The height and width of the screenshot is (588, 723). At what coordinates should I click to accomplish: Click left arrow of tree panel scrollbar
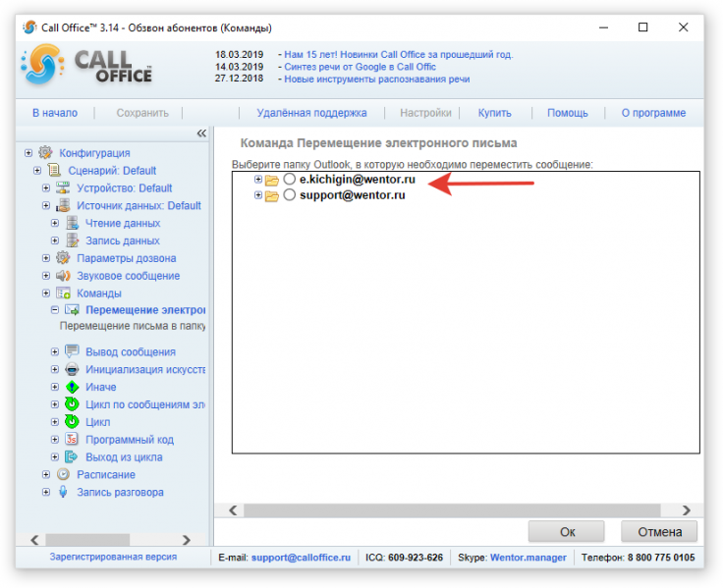coord(34,540)
